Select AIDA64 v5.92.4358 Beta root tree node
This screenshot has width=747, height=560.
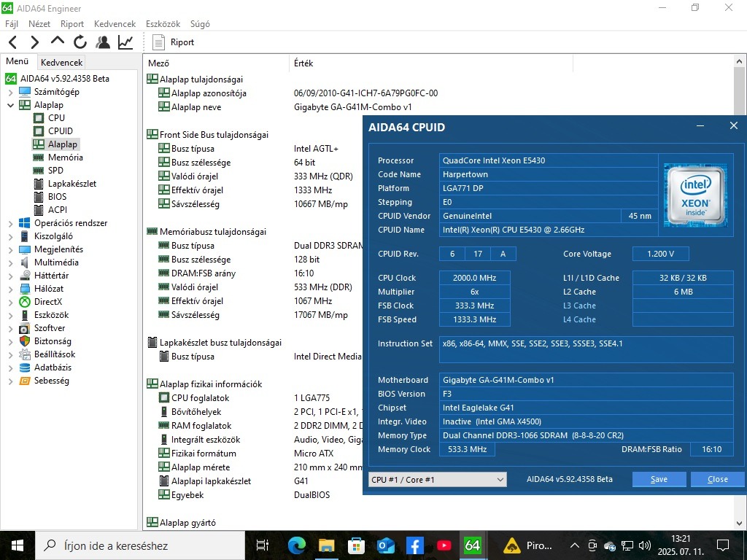65,79
